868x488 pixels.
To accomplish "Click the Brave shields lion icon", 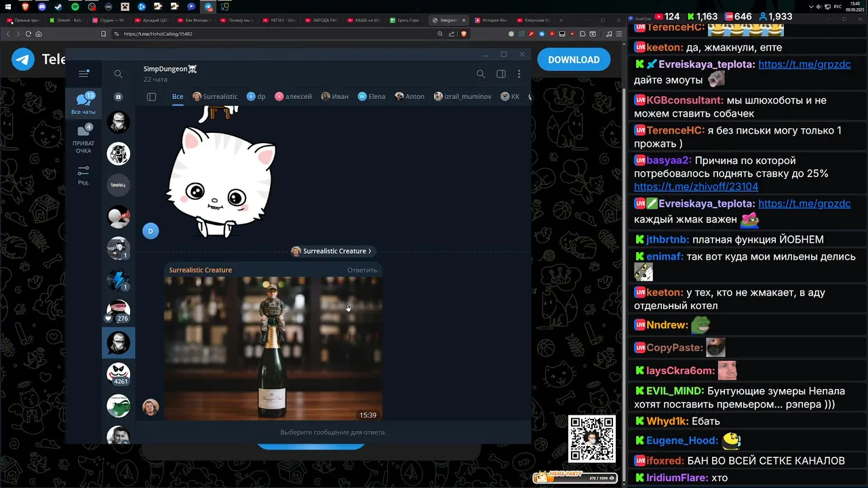I will 464,34.
